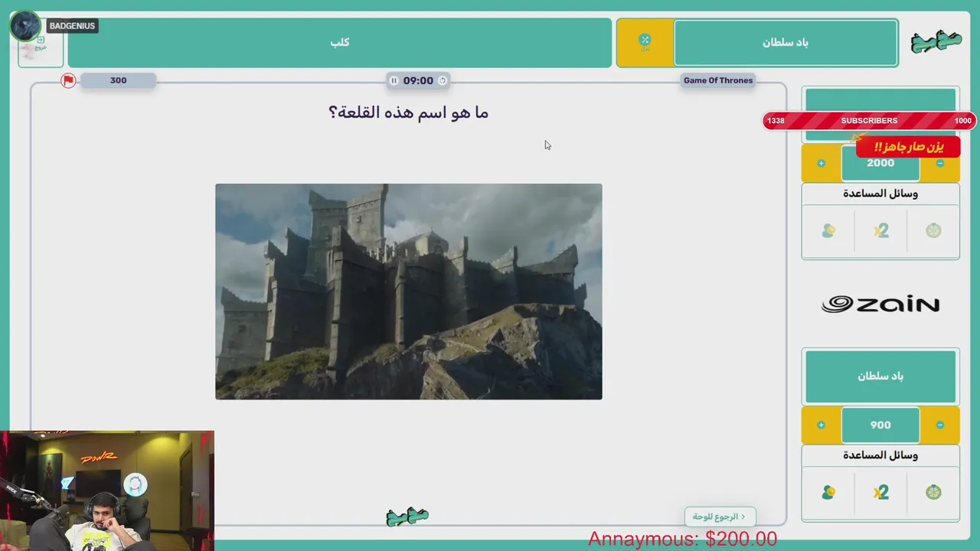980x551 pixels.
Task: Use باد سلطان team's call-a-friend lifeline
Action: (828, 492)
